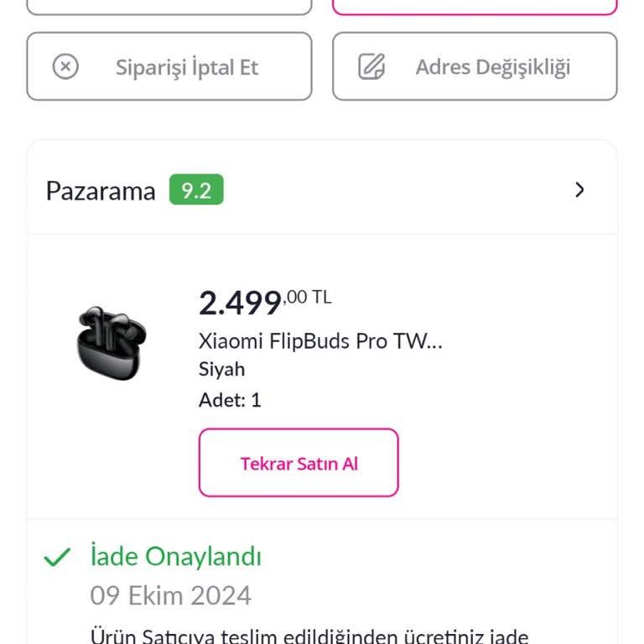
Task: Click the green 9.2 seller rating badge
Action: (x=196, y=190)
